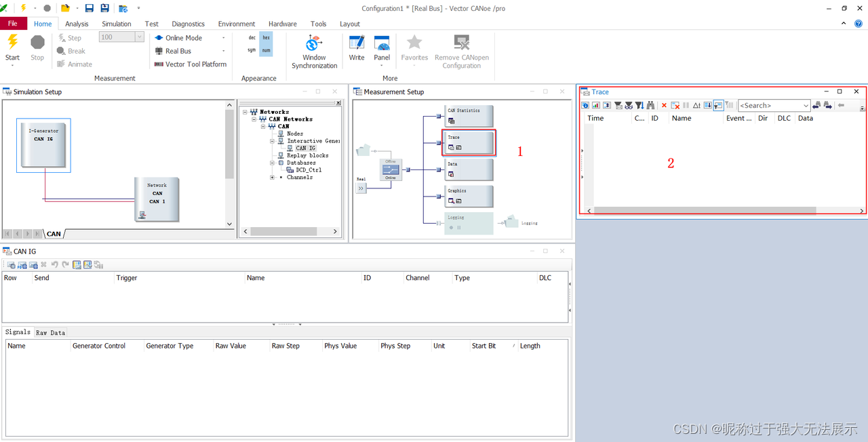868x442 pixels.
Task: Open the Real Bus dropdown arrow
Action: tap(224, 51)
